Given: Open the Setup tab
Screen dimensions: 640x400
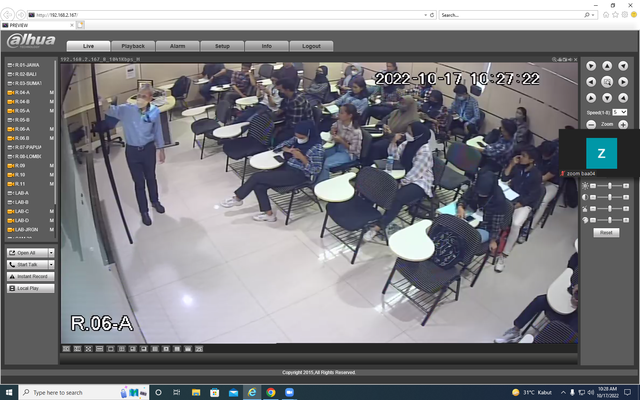Looking at the screenshot, I should point(222,46).
